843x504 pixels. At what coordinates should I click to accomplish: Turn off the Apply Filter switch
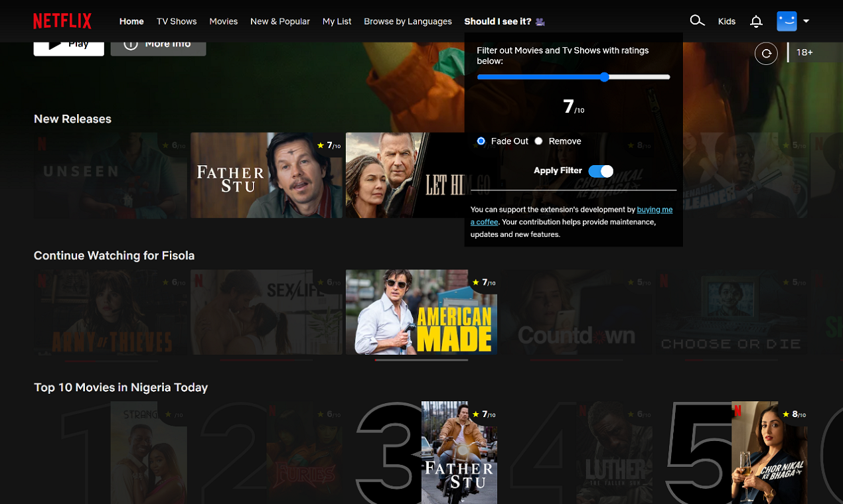(x=601, y=171)
